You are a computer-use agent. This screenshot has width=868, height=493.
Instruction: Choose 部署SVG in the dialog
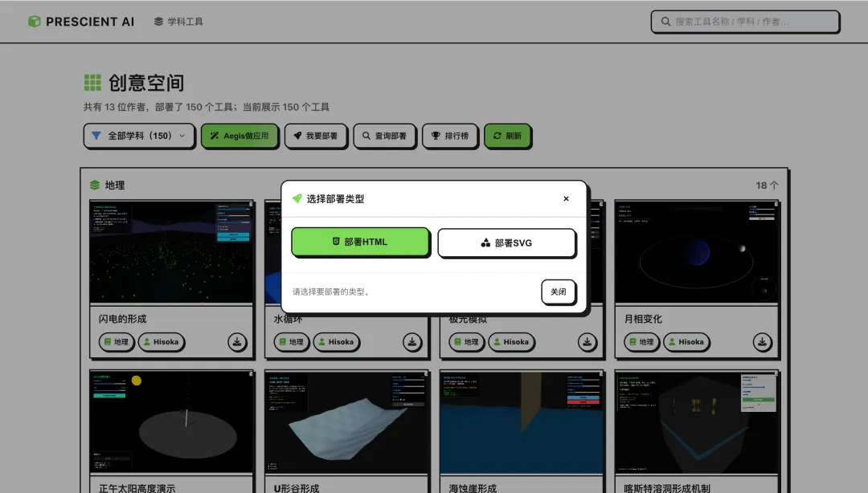point(506,243)
